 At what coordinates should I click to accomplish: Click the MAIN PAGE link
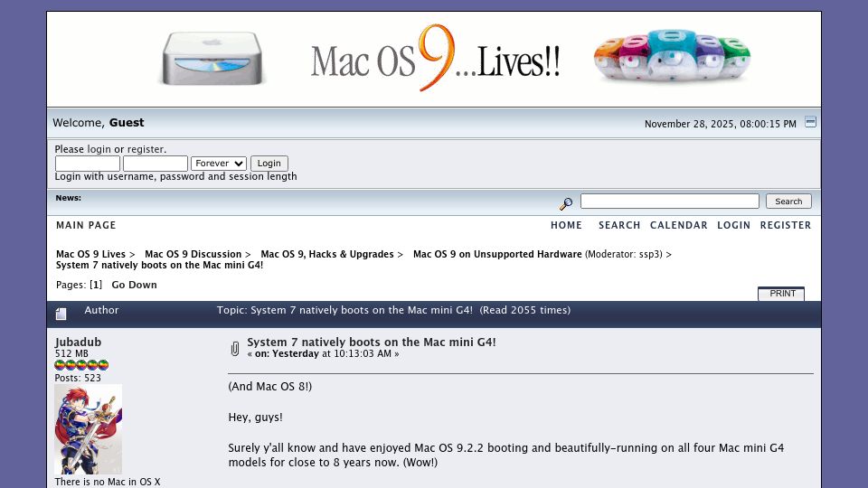[x=86, y=225]
